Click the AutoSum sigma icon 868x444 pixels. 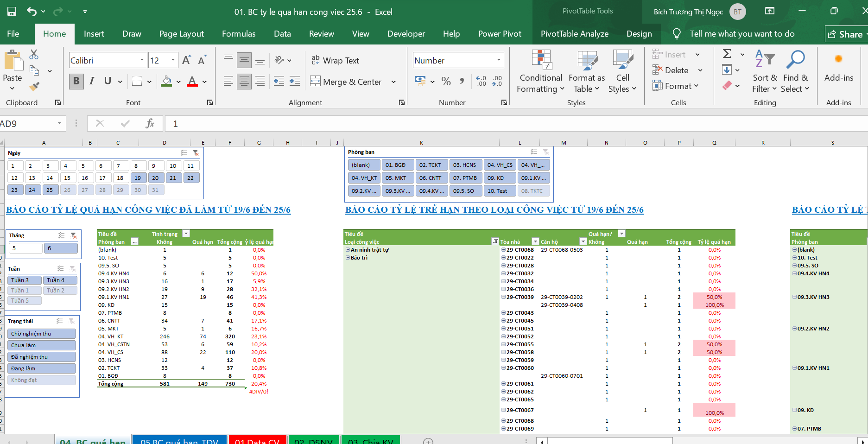tap(727, 54)
